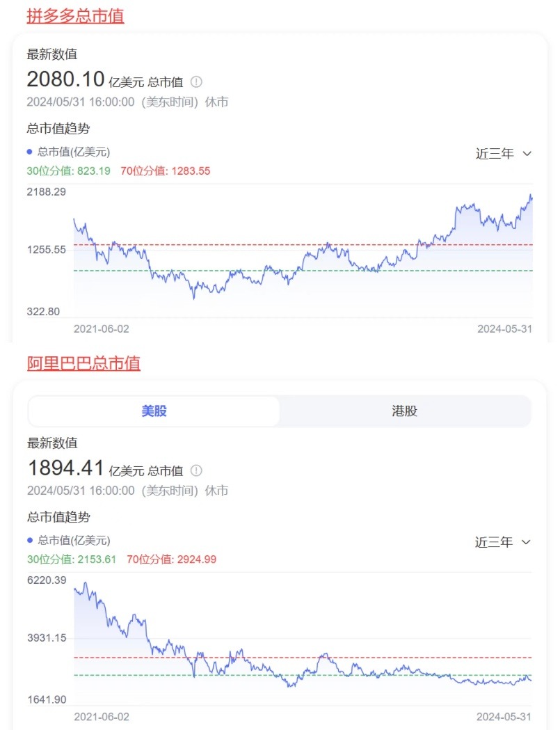Expand 近三年 dropdown on Pinduoduo chart
Image resolution: width=560 pixels, height=730 pixels.
504,154
